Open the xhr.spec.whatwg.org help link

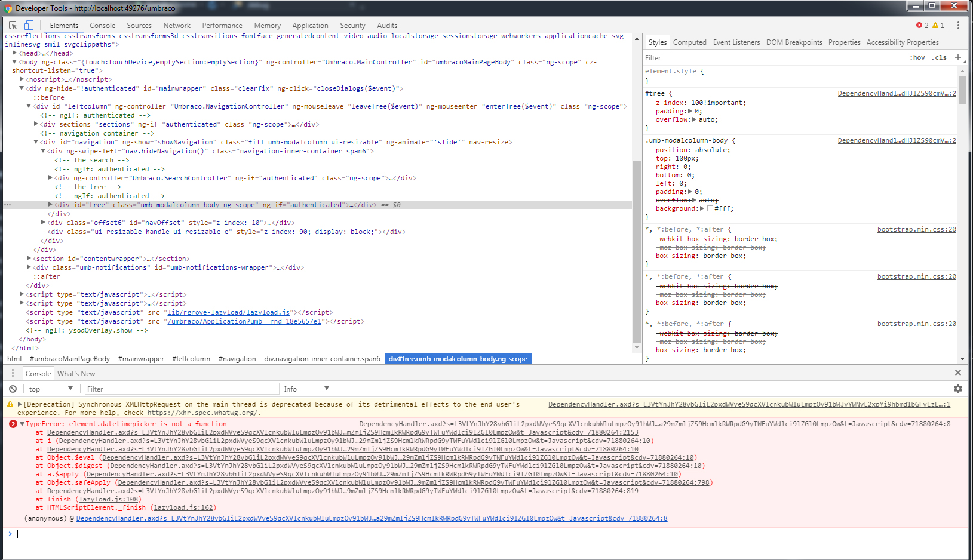click(202, 413)
